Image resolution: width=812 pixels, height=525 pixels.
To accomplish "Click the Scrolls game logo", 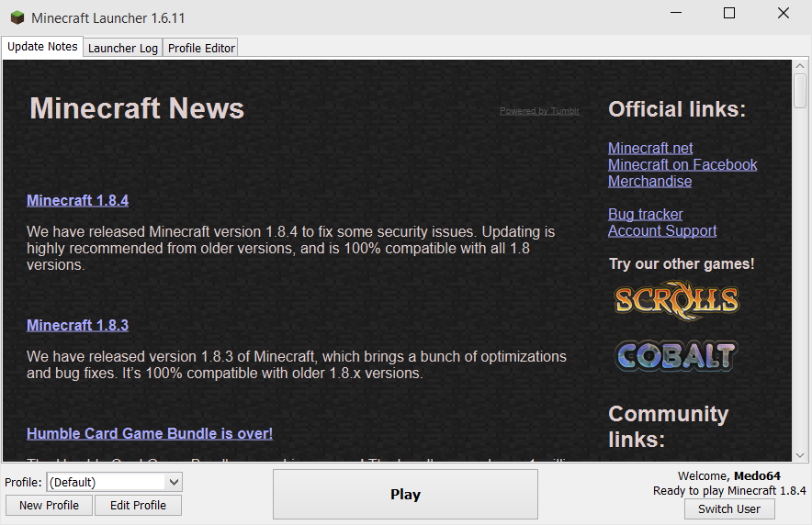I will point(676,300).
